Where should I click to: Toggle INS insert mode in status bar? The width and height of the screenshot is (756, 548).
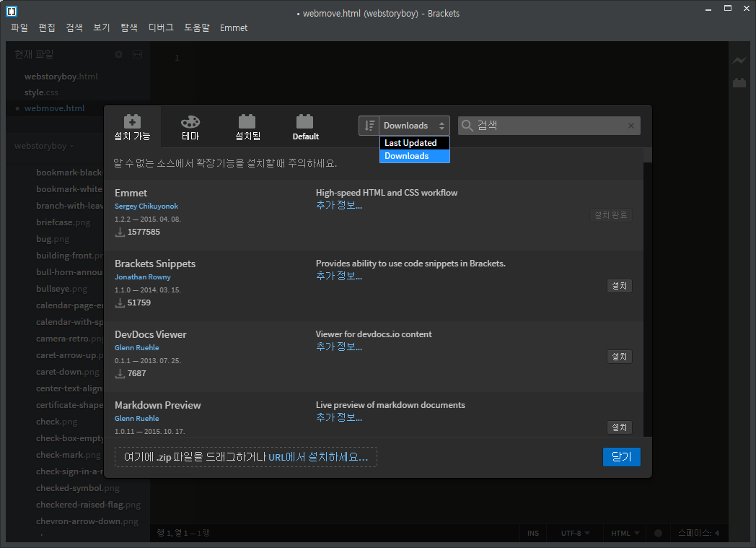[533, 533]
